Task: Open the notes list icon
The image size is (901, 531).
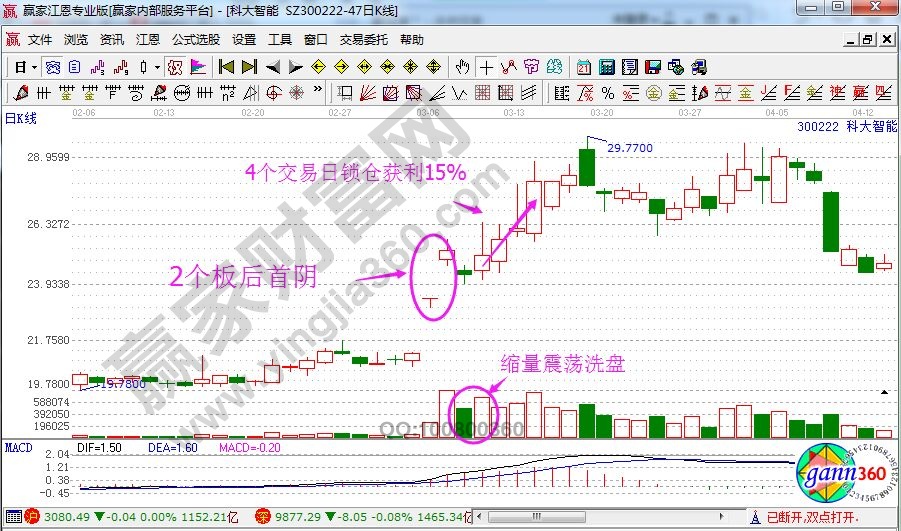Action: [x=630, y=67]
